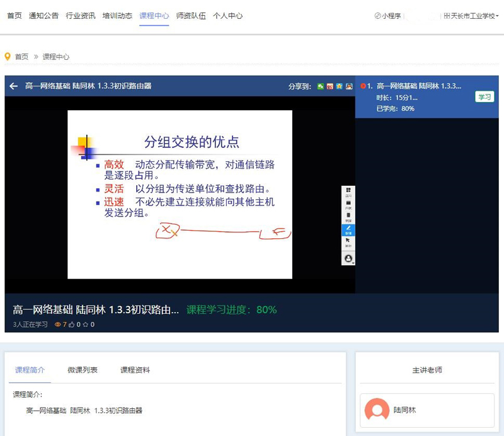
Task: Favorite the course with the star icon
Action: tap(85, 324)
